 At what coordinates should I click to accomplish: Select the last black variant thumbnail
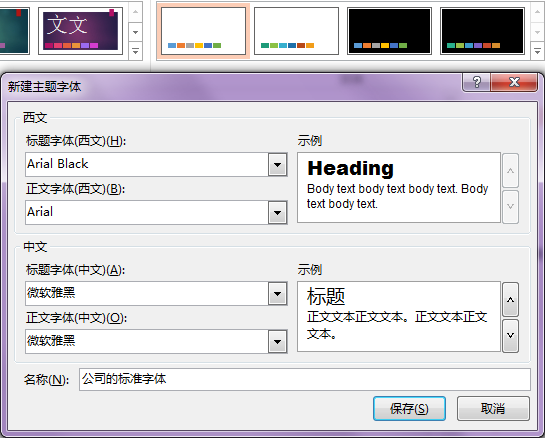tap(482, 31)
